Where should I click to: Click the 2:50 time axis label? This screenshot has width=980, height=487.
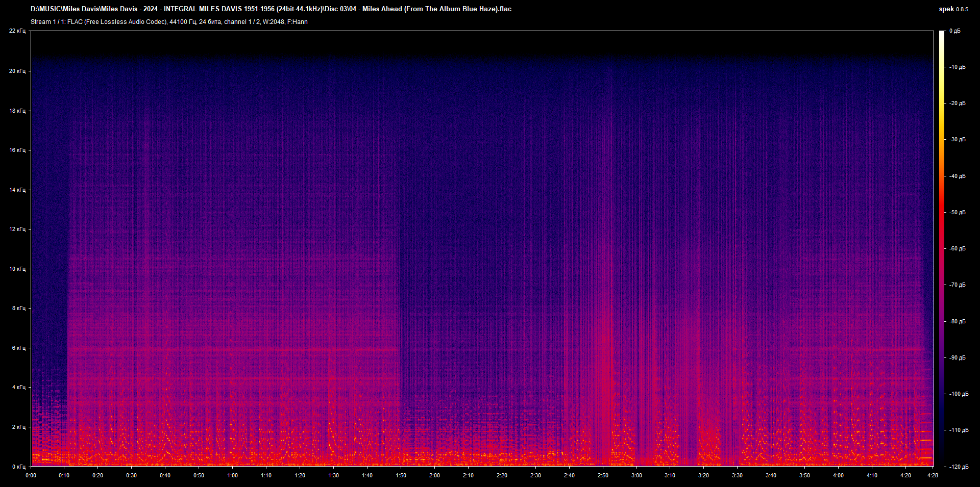coord(603,475)
